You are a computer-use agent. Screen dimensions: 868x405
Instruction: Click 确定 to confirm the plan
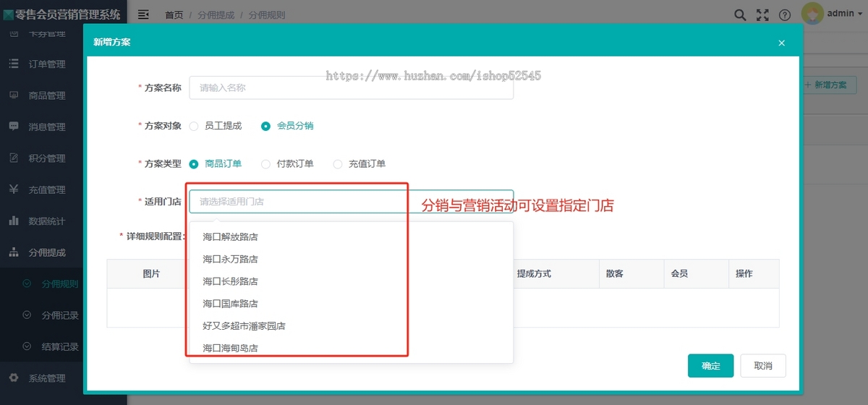[710, 366]
